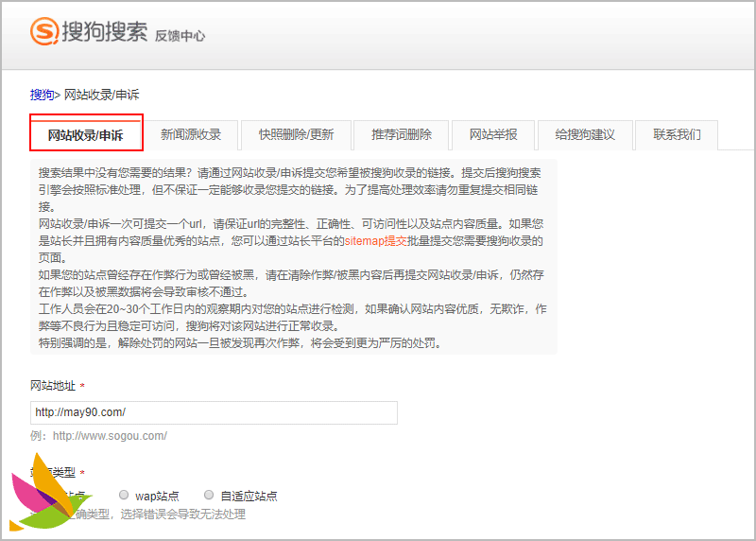Follow the sitemap提交 link
756x541 pixels.
pos(375,241)
